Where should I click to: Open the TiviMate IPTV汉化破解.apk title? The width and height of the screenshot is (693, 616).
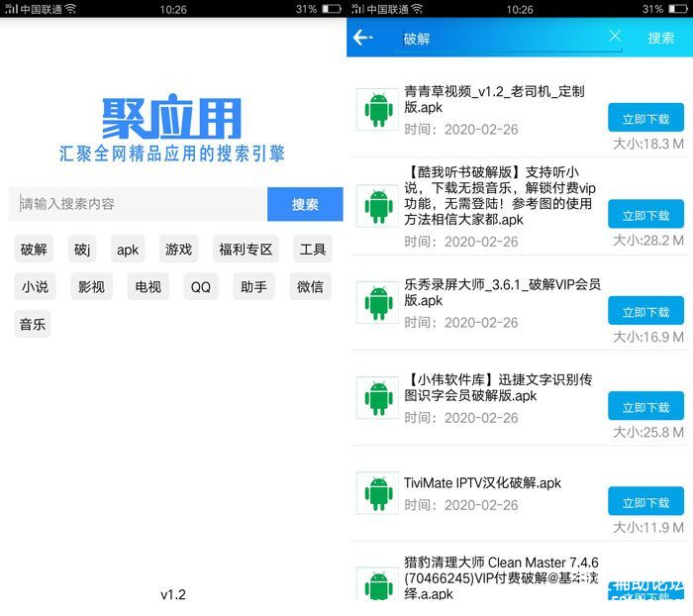[482, 482]
